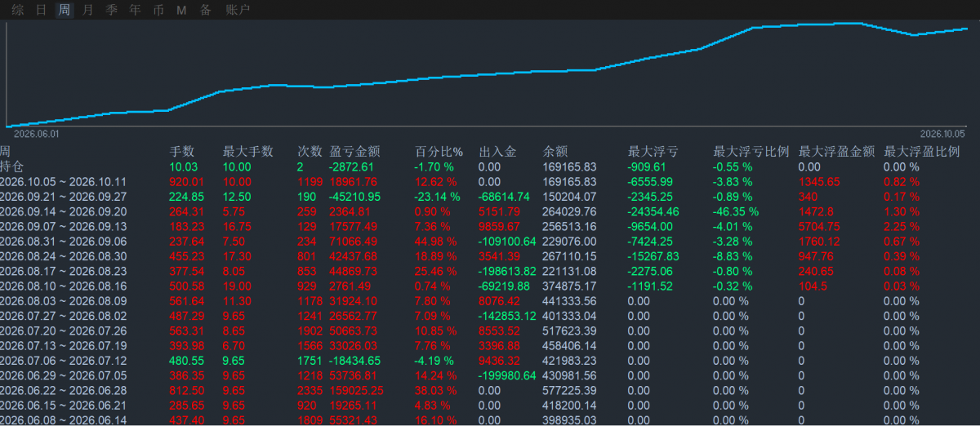
Task: Switch to the 综 summary tab
Action: click(17, 10)
